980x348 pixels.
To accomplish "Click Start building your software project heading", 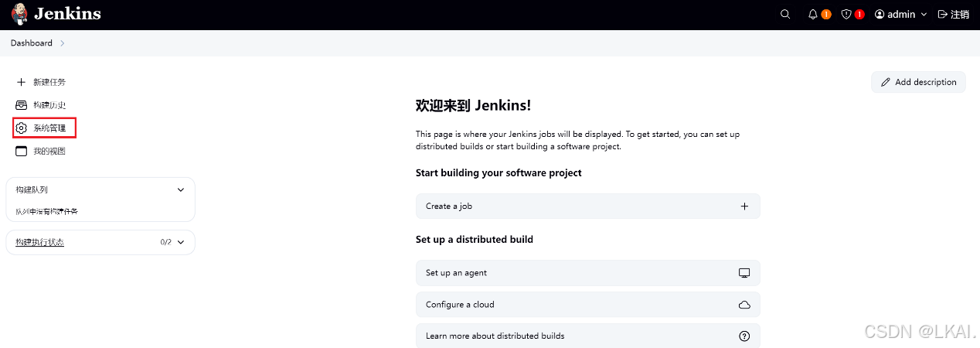I will click(499, 172).
